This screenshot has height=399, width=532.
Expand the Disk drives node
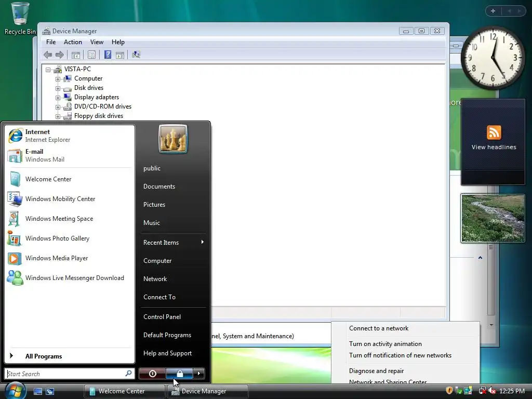click(58, 88)
